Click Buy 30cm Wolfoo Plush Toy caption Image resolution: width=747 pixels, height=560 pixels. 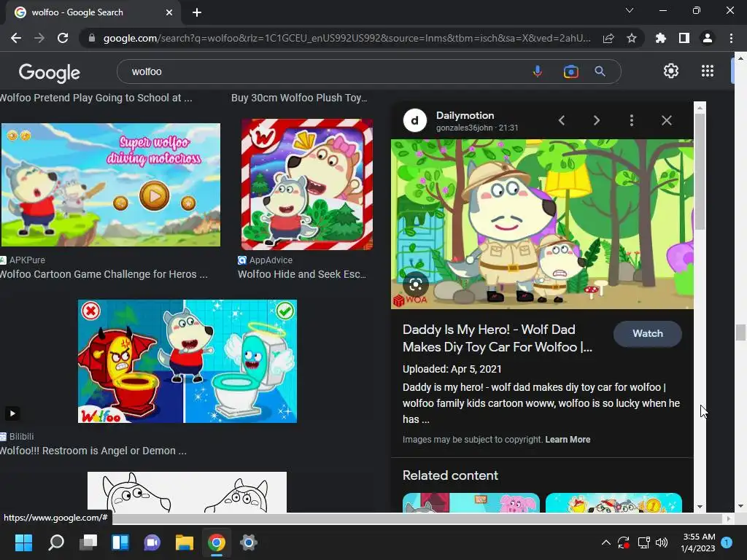point(299,98)
